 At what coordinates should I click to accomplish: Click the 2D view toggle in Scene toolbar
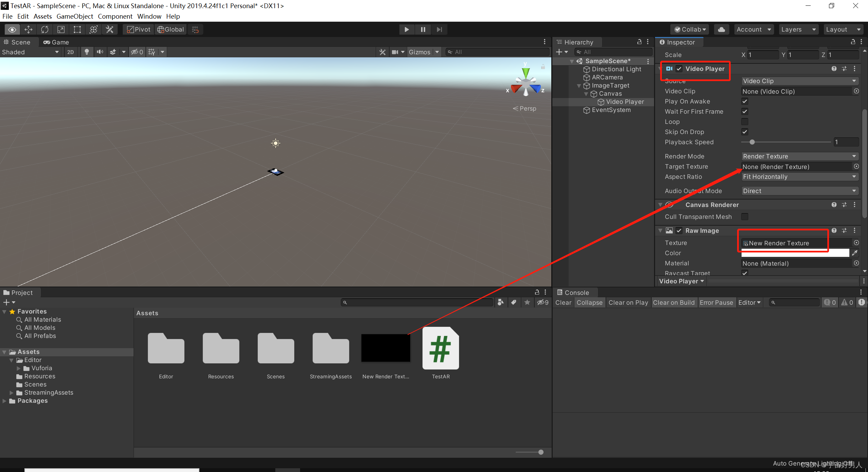click(x=70, y=52)
